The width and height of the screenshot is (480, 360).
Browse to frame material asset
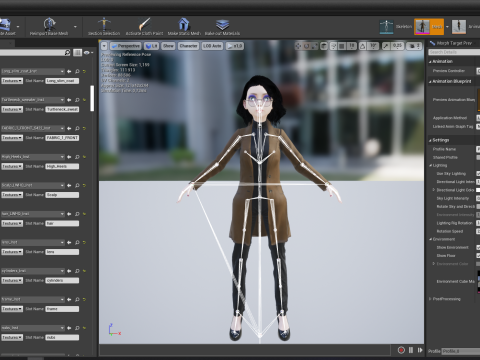[x=77, y=299]
